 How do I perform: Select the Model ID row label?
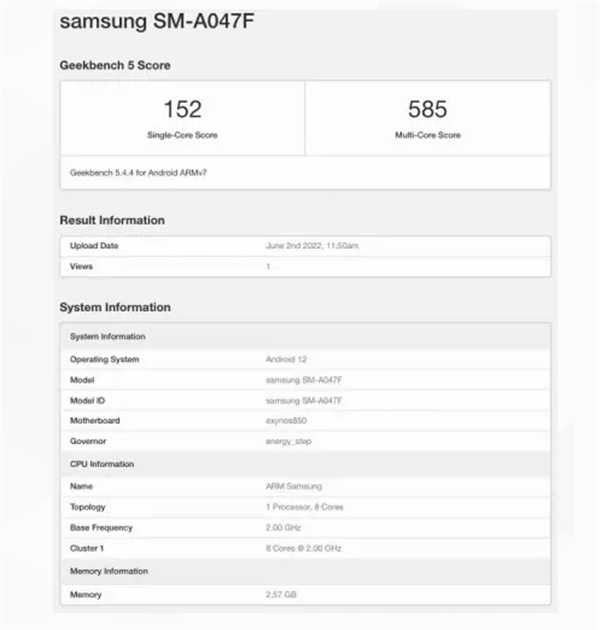87,400
